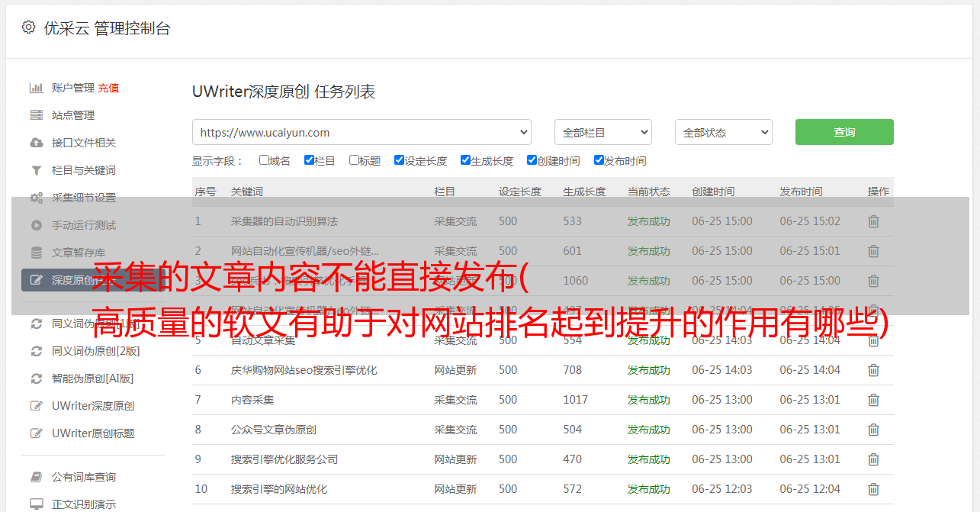Image resolution: width=980 pixels, height=512 pixels.
Task: Click 发布成功 status in row 1
Action: [649, 221]
